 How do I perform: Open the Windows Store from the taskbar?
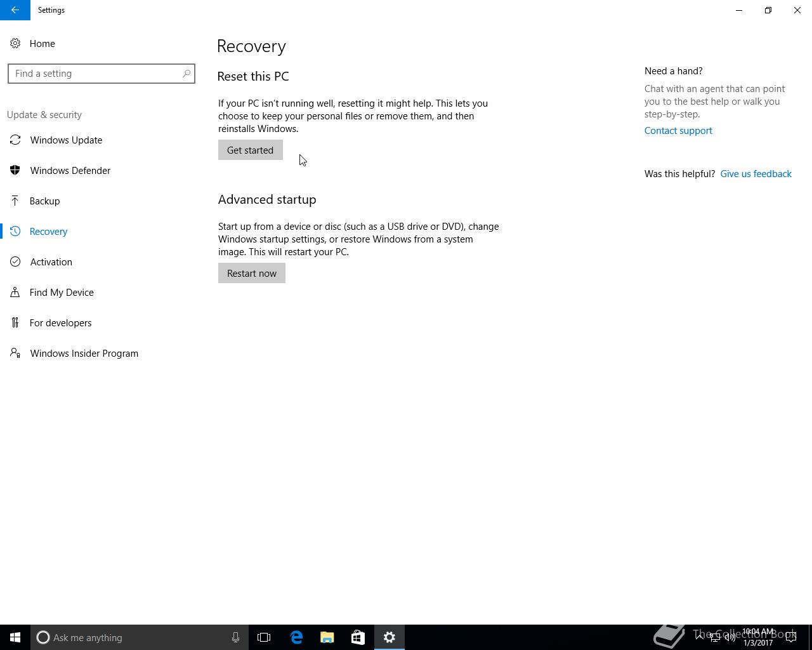point(358,637)
